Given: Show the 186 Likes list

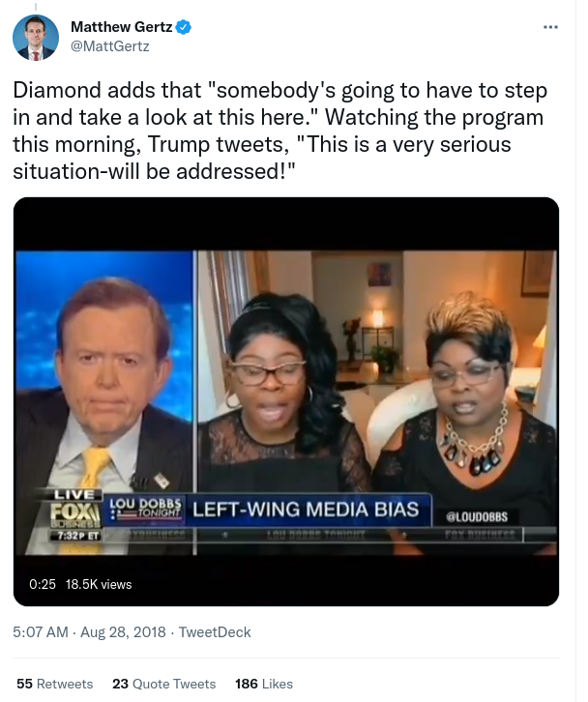Looking at the screenshot, I should coord(264,684).
